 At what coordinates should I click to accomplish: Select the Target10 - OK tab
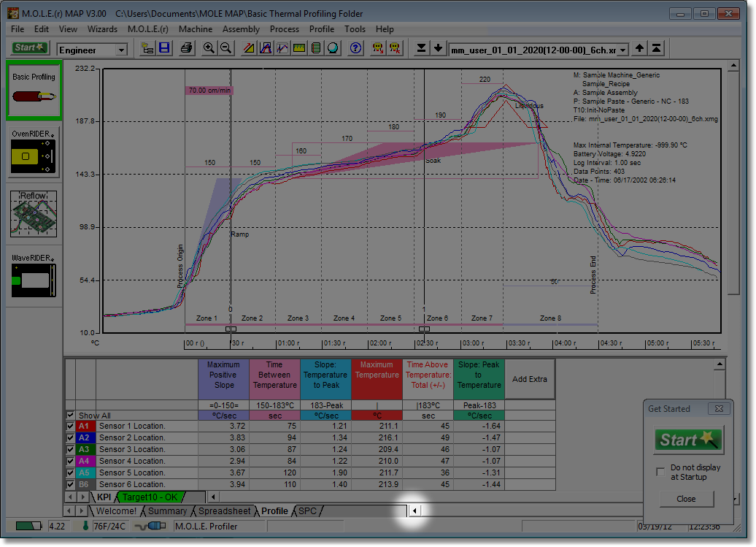point(150,497)
